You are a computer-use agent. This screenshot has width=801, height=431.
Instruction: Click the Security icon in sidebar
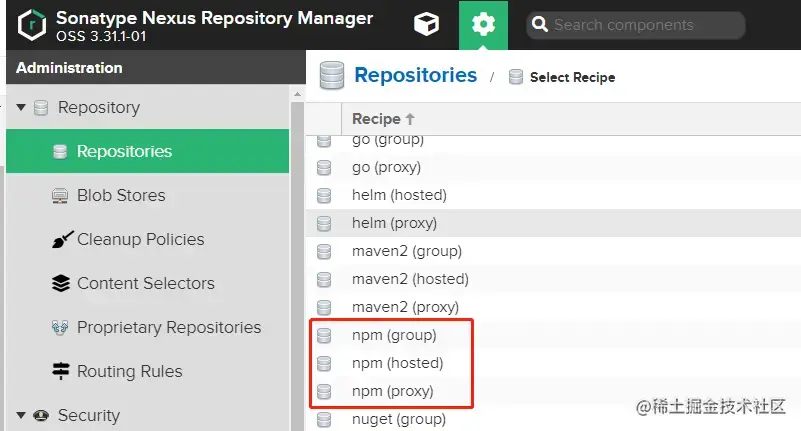[41, 416]
